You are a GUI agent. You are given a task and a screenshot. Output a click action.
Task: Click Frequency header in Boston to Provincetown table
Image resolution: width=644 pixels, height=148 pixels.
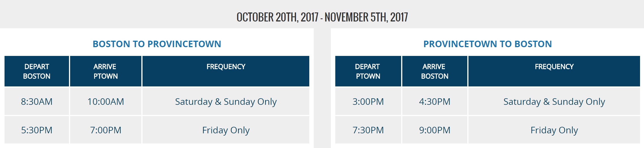(x=226, y=67)
